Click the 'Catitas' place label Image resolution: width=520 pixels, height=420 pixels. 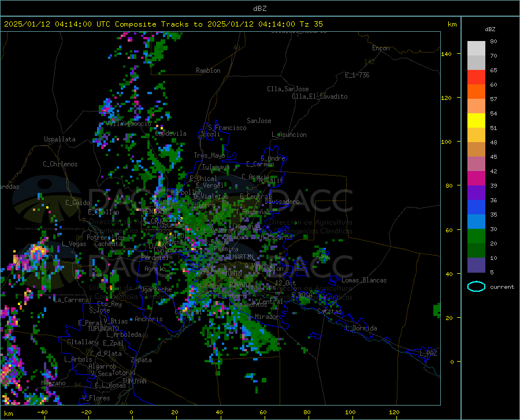[329, 311]
